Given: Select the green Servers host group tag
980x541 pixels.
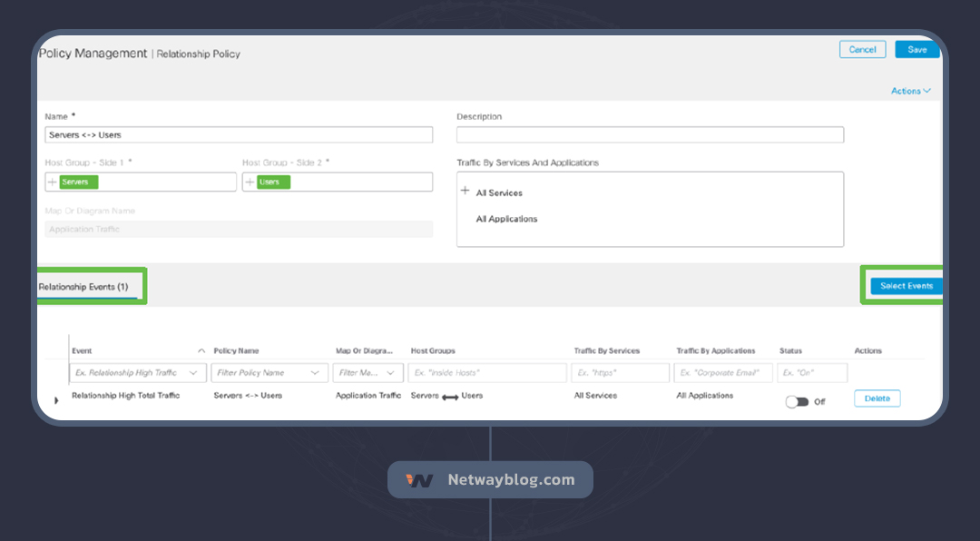Looking at the screenshot, I should [x=78, y=182].
